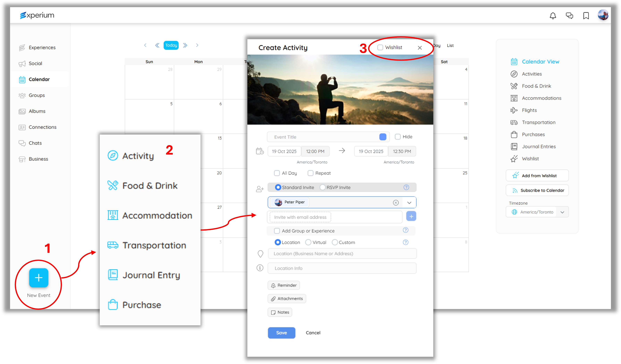Viewport: 621px width, 364px height.
Task: Click the blue event color swatch
Action: click(382, 137)
